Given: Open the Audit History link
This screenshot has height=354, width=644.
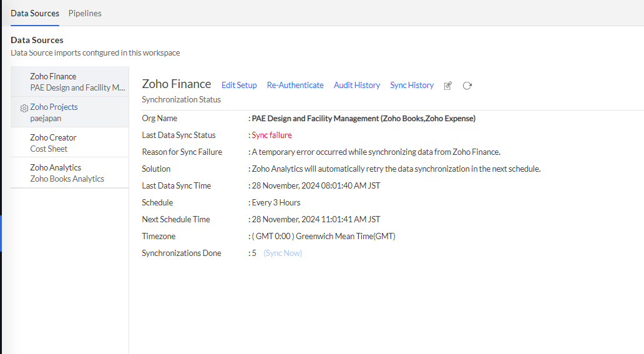Looking at the screenshot, I should [x=357, y=85].
